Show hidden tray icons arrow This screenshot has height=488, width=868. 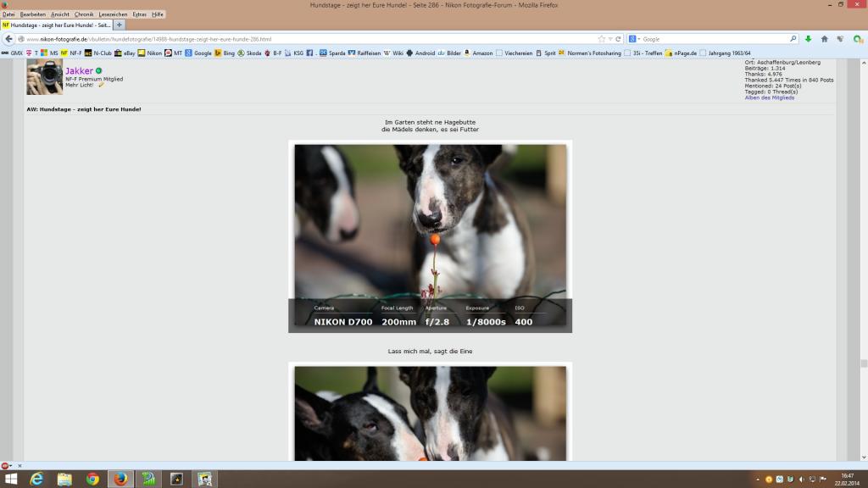[x=757, y=480]
